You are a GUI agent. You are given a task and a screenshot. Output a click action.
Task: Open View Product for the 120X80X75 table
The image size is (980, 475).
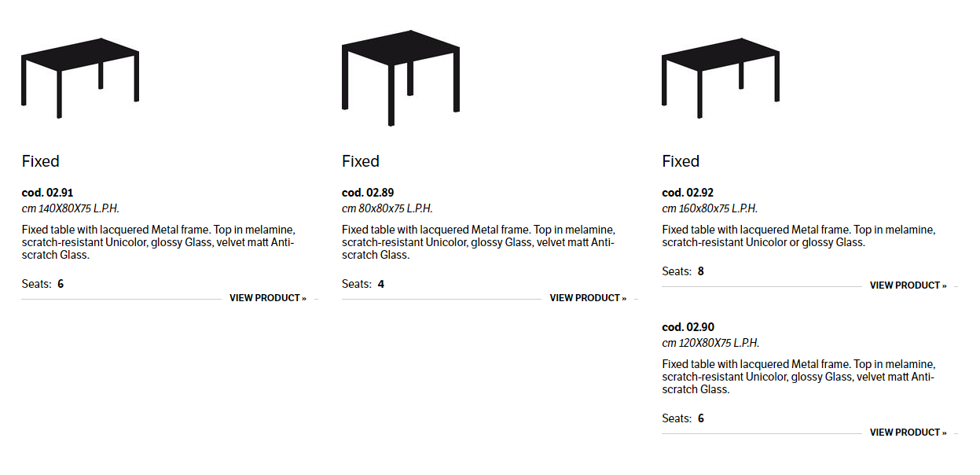tap(908, 433)
